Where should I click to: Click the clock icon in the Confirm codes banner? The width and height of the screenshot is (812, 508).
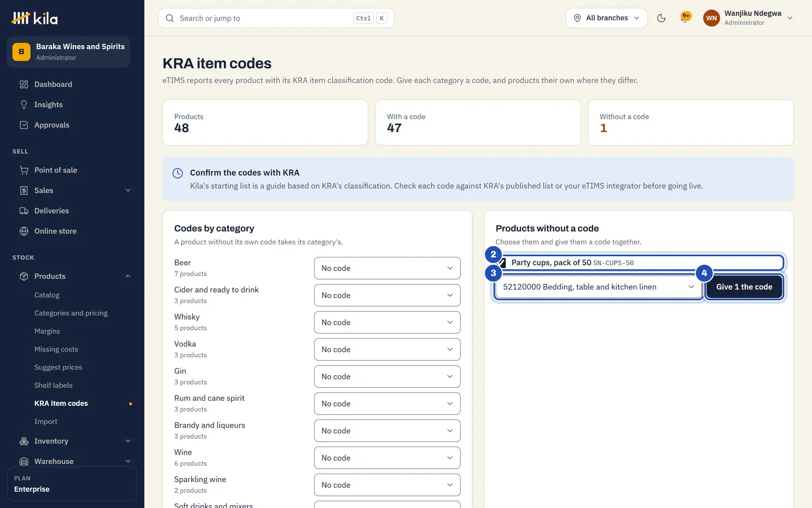tap(178, 173)
